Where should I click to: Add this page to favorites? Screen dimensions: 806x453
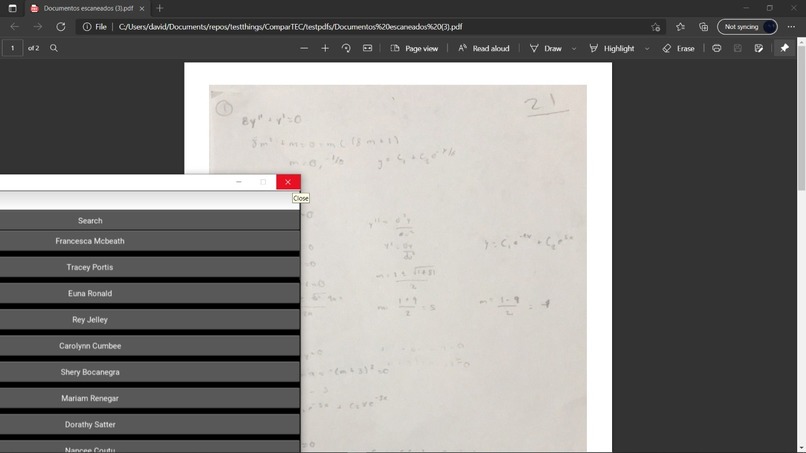coord(655,27)
